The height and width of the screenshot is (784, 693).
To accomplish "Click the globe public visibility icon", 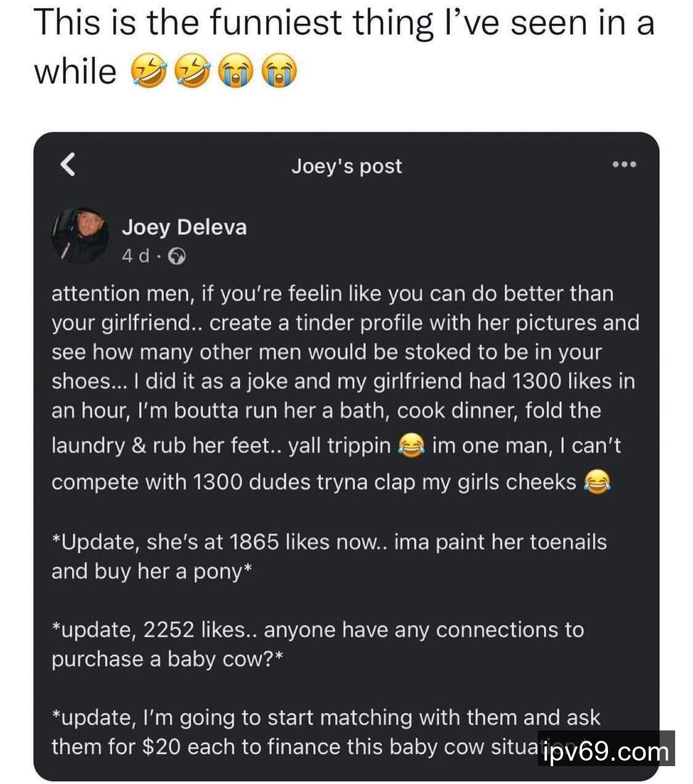I will coord(176,256).
